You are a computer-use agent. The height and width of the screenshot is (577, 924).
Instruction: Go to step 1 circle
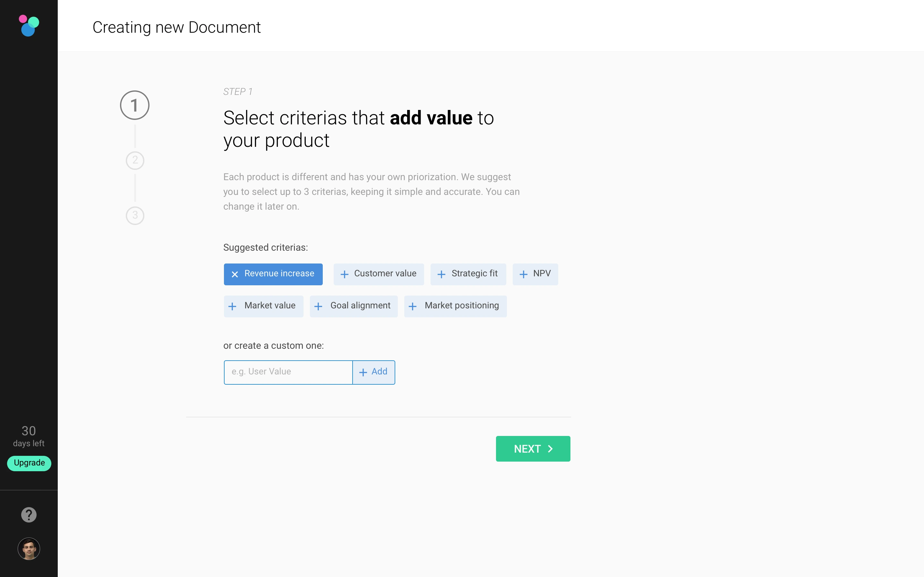click(134, 105)
